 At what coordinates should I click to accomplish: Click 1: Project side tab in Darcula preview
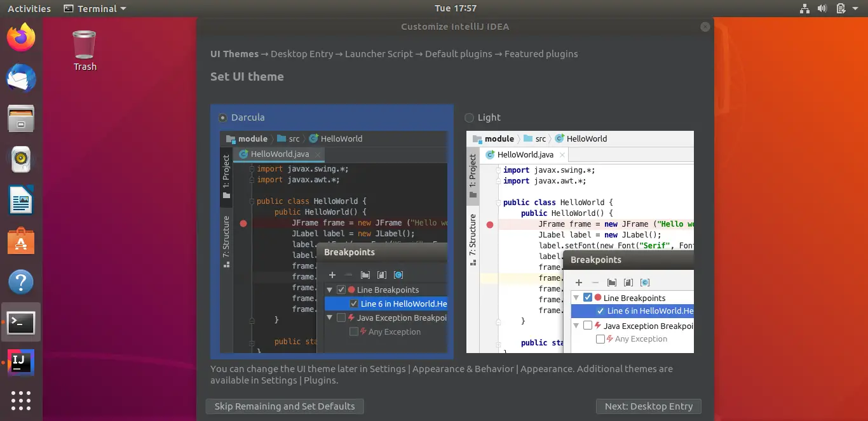pyautogui.click(x=226, y=177)
